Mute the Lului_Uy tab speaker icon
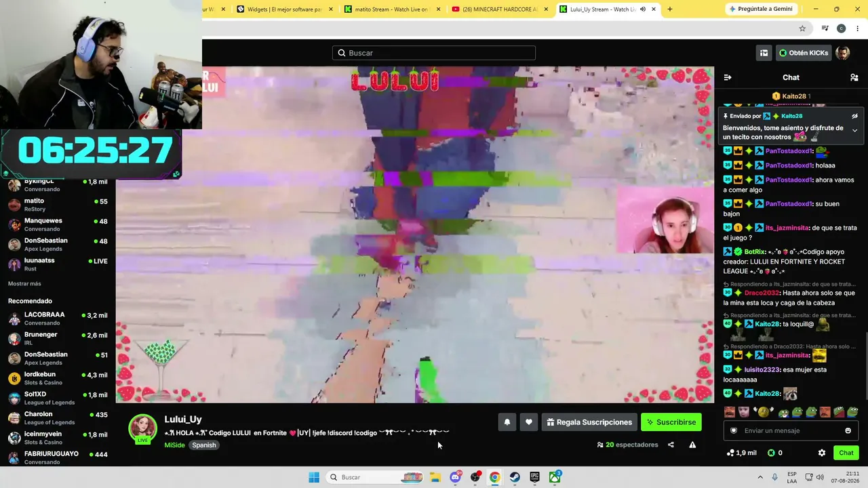Image resolution: width=868 pixels, height=488 pixels. [642, 9]
